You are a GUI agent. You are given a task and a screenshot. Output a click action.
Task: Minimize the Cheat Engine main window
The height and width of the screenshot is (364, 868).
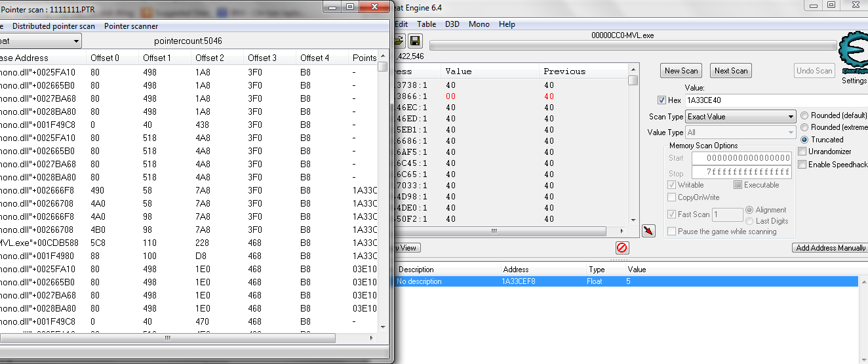(815, 5)
